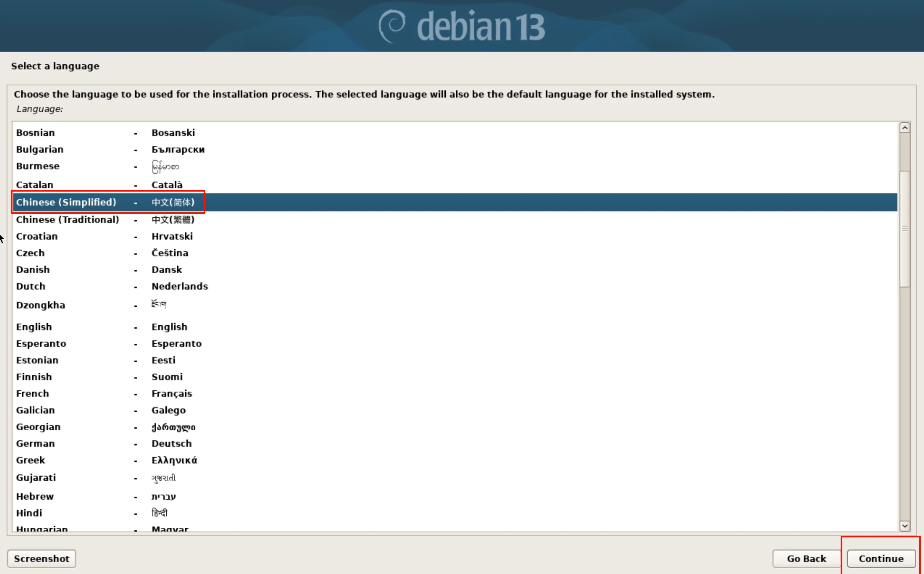Pick the Greek language entry
The width and height of the screenshot is (924, 574).
[31, 460]
